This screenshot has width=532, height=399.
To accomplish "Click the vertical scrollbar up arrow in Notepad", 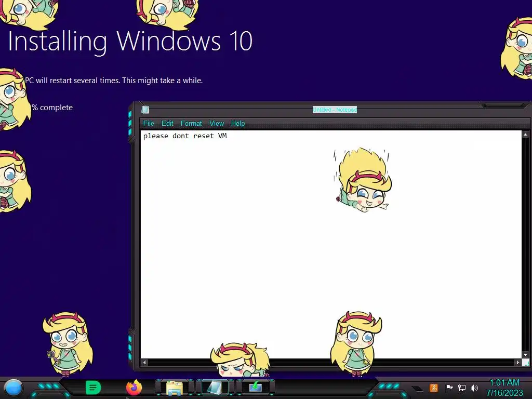I will coord(526,135).
